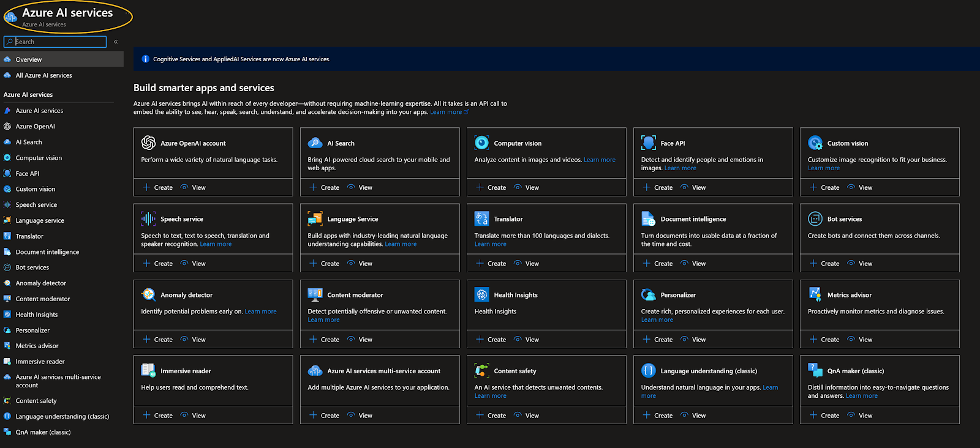Screen dimensions: 980x448
Task: Open Learn more link in Custom vision card
Action: (x=824, y=168)
